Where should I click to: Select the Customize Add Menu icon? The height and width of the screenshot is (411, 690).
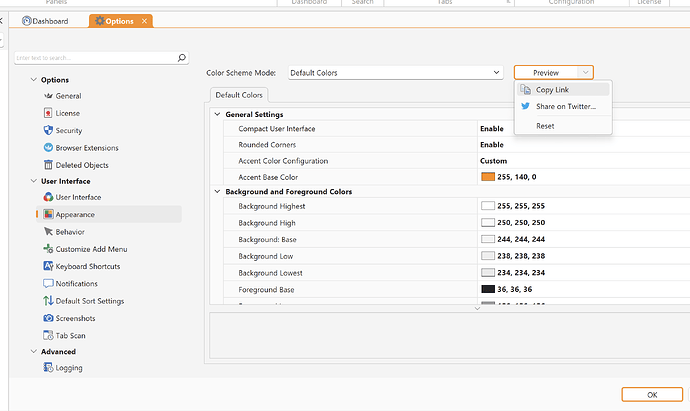coord(48,249)
